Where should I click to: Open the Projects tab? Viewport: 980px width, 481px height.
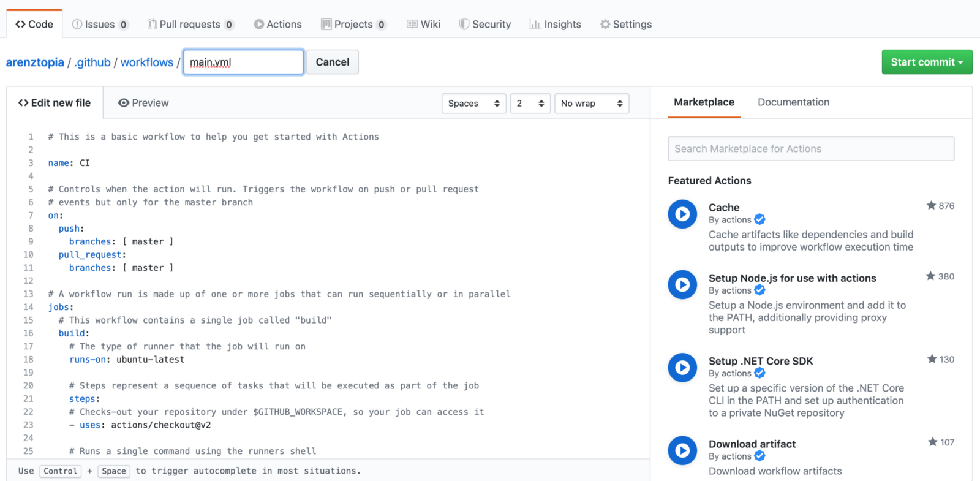[x=353, y=25]
